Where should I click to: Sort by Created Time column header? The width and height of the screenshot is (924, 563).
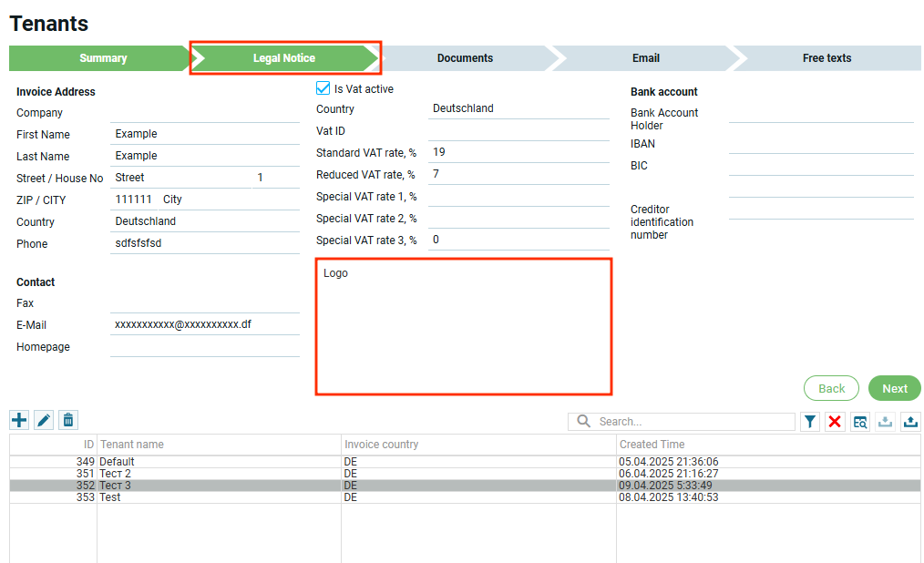652,445
